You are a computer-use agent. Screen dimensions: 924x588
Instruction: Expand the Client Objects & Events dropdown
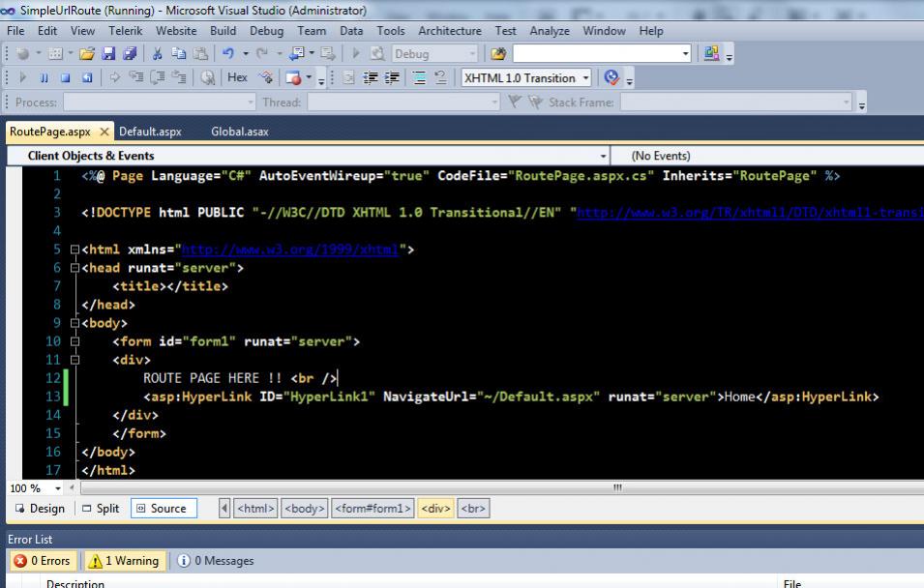click(x=604, y=156)
